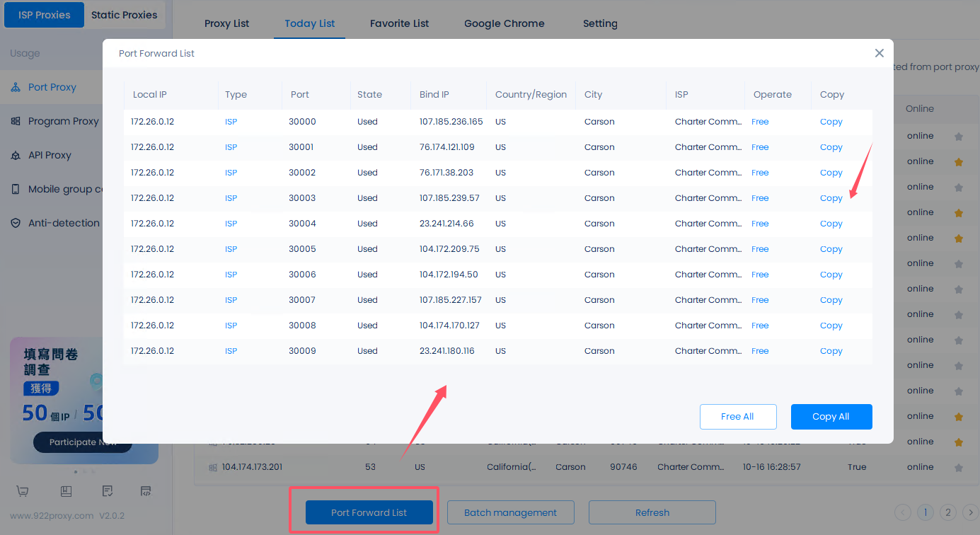Viewport: 980px width, 535px height.
Task: Click the ISP type link for port 30002
Action: point(231,173)
